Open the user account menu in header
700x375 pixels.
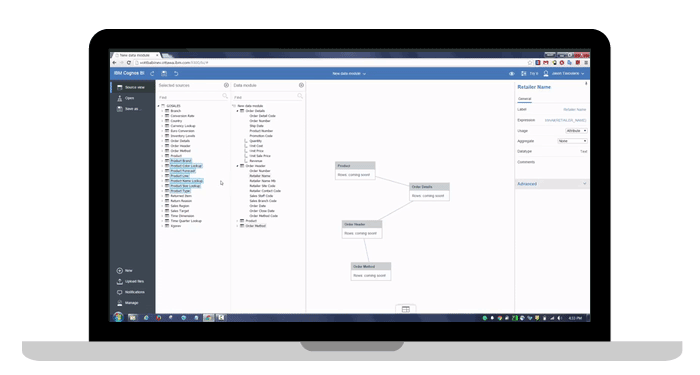pos(564,73)
